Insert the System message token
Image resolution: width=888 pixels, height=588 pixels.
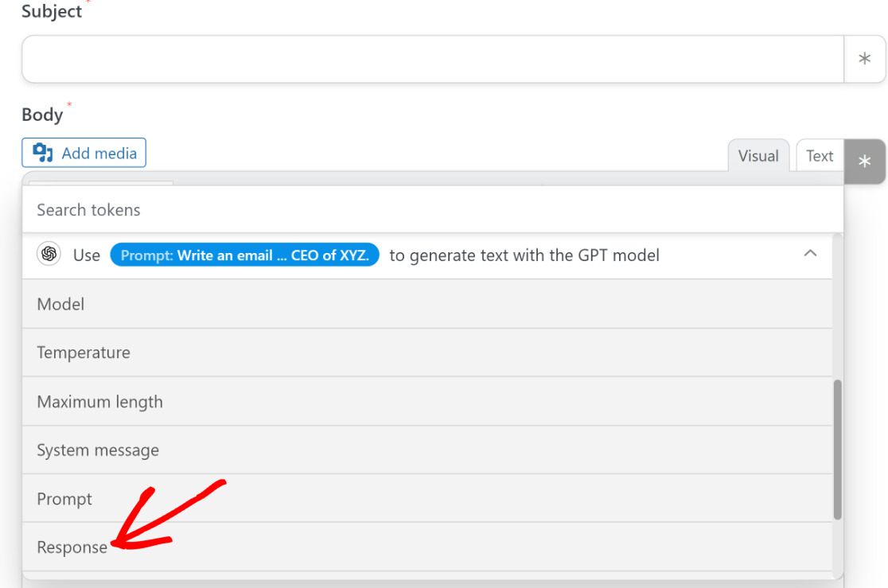[x=98, y=450]
